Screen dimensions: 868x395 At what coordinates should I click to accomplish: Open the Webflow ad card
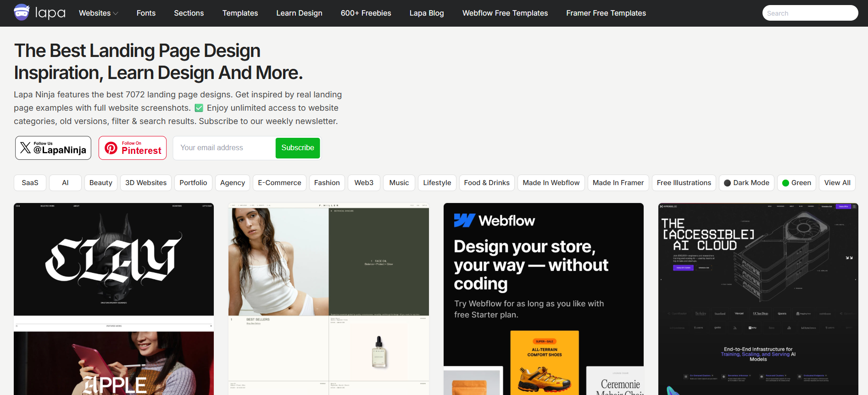point(544,299)
